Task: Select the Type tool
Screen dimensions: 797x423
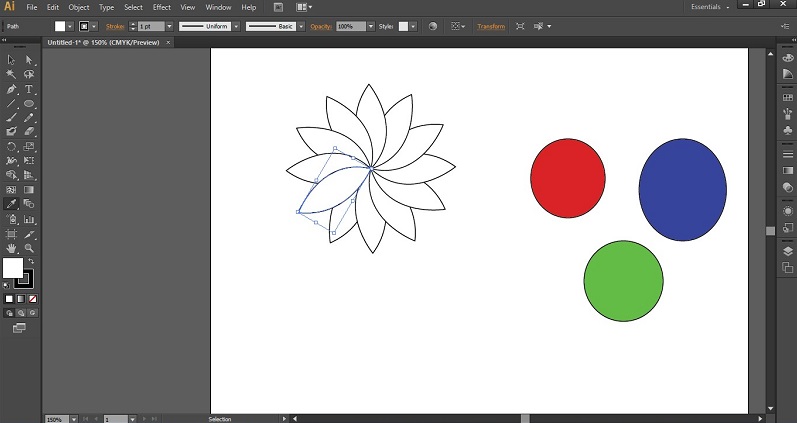Action: click(29, 89)
